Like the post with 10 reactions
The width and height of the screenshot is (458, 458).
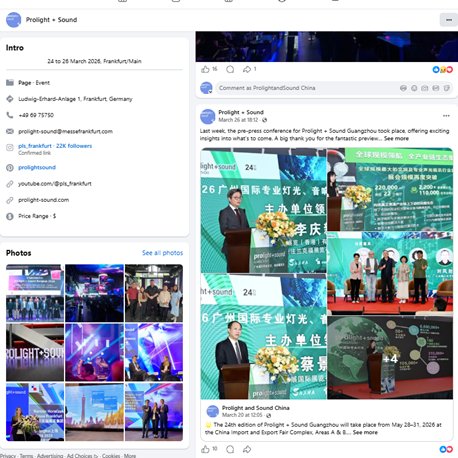(x=205, y=449)
